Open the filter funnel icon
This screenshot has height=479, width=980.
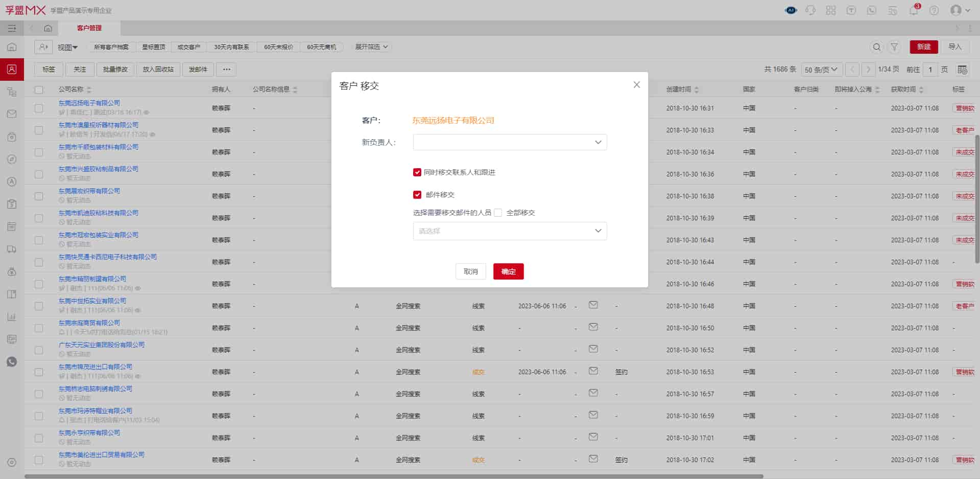pyautogui.click(x=894, y=47)
